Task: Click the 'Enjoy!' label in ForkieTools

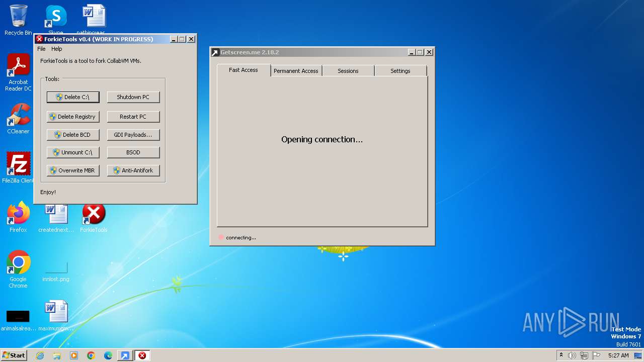Action: point(48,192)
